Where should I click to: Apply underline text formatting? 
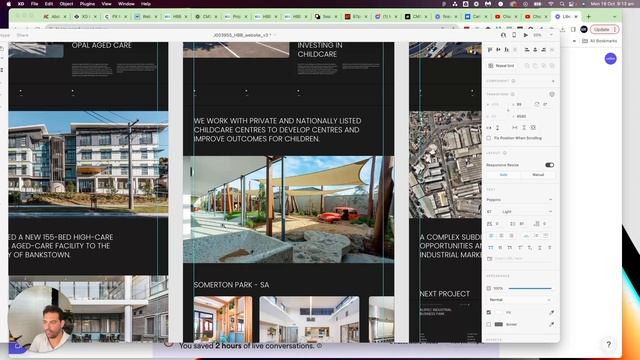[540, 248]
